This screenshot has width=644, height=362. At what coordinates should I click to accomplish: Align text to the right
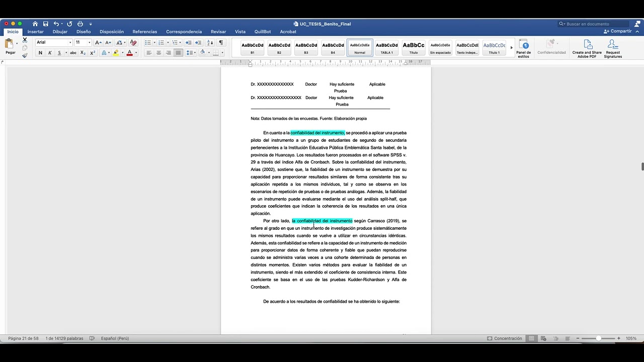pyautogui.click(x=169, y=53)
